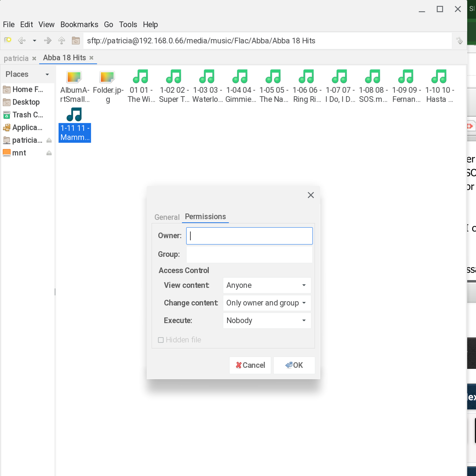The image size is (476, 476).
Task: Click the home folder toolbar icon
Action: click(76, 41)
